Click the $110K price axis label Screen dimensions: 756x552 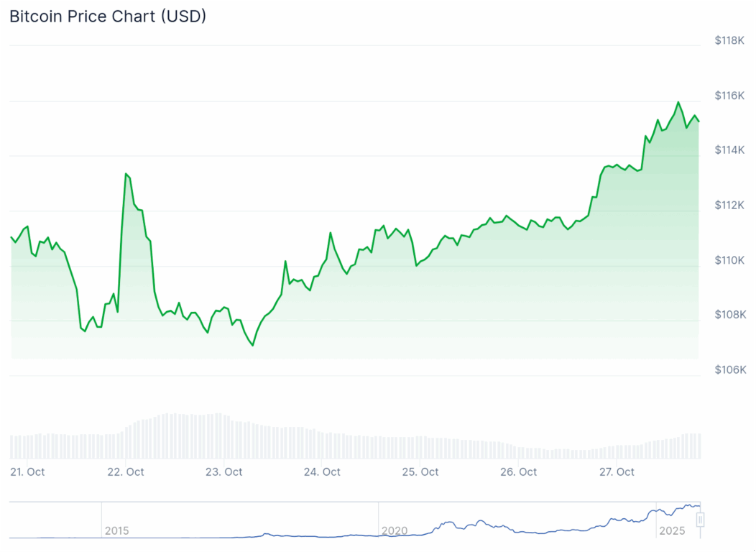pyautogui.click(x=729, y=260)
